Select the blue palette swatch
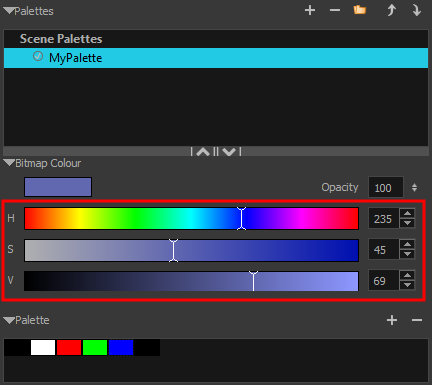432x385 pixels. 121,347
